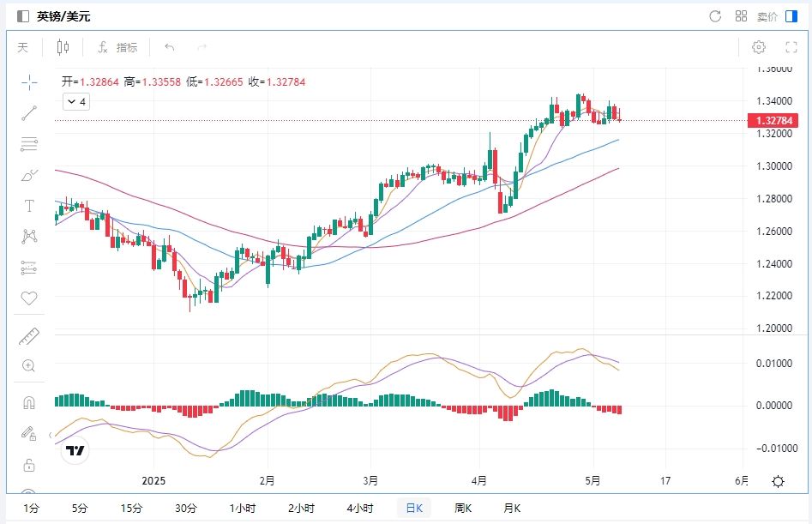
Task: Open the 卖价 price type selector
Action: tap(767, 16)
